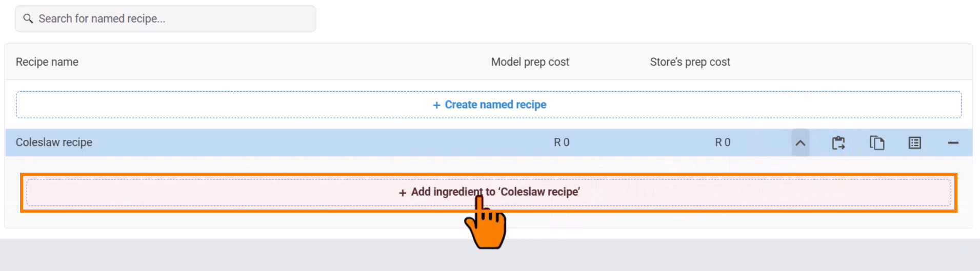Click blank space right of the search field
The height and width of the screenshot is (271, 980).
615,19
